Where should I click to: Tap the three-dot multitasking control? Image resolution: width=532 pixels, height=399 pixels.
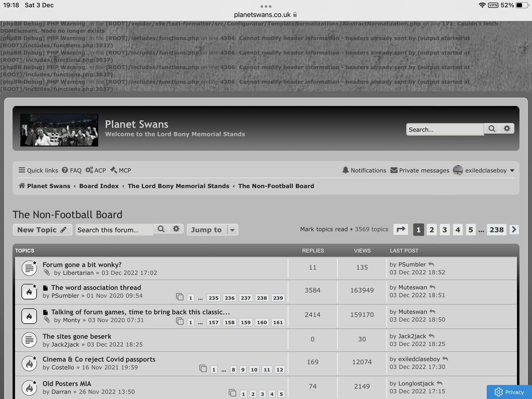266,6
